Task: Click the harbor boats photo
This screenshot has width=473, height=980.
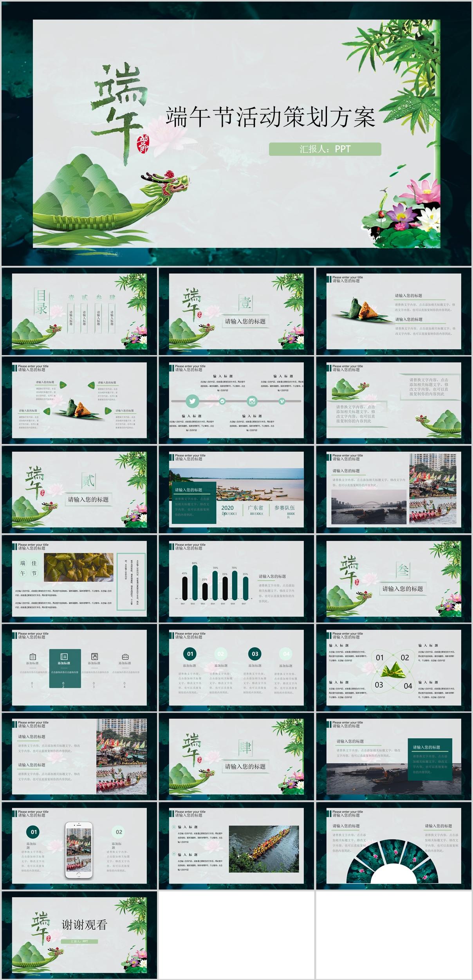Action: click(x=236, y=484)
